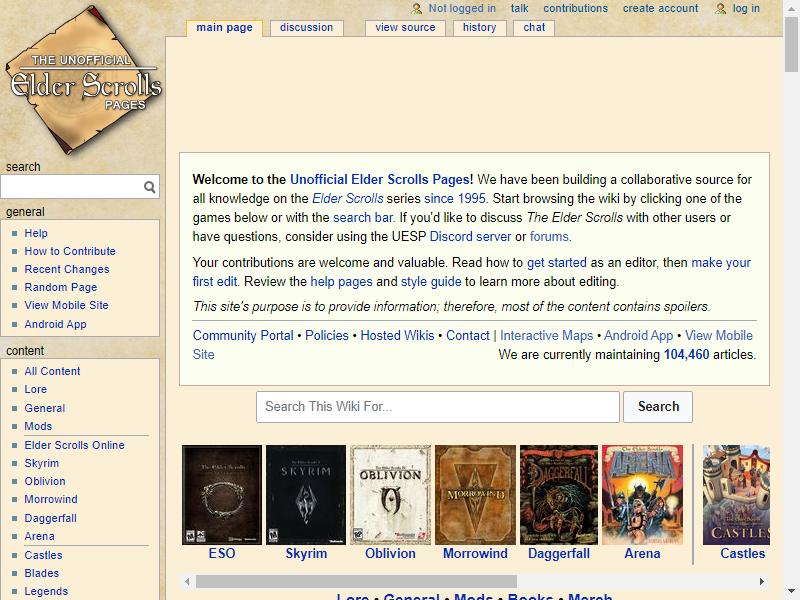Switch to the discussion tab
Screen dimensions: 800x600
point(306,28)
